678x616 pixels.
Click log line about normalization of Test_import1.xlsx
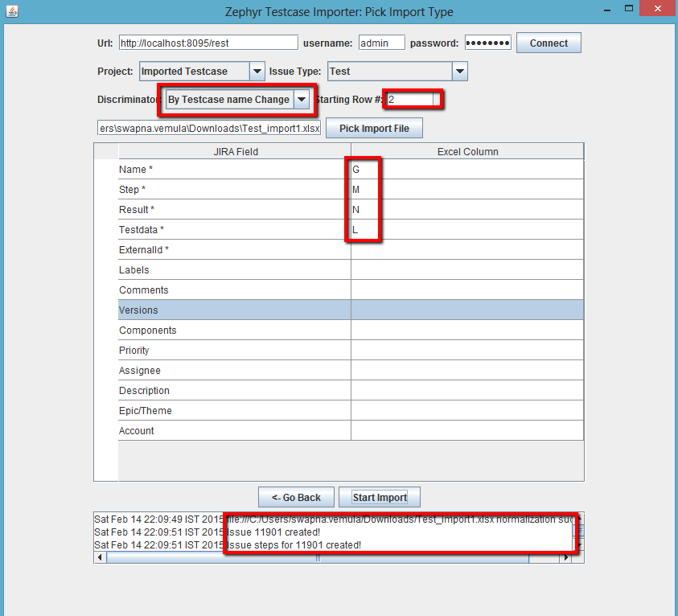(335, 519)
